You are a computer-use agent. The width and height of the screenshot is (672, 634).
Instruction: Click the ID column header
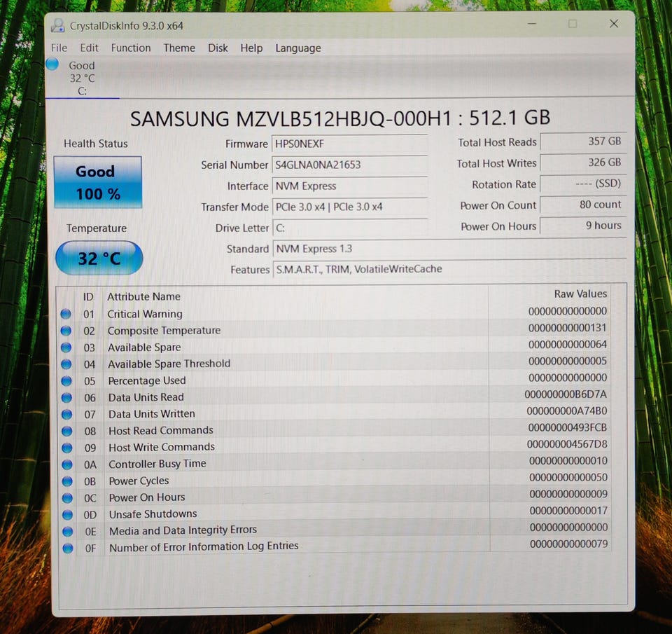[x=88, y=297]
